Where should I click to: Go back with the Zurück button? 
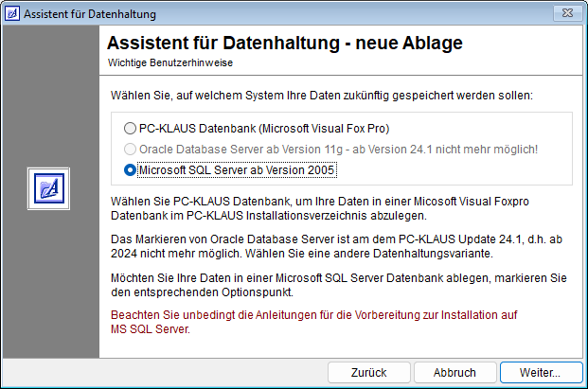pyautogui.click(x=369, y=373)
